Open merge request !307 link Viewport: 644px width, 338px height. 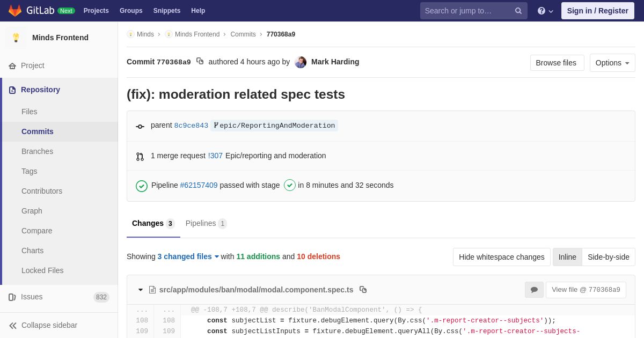click(215, 156)
